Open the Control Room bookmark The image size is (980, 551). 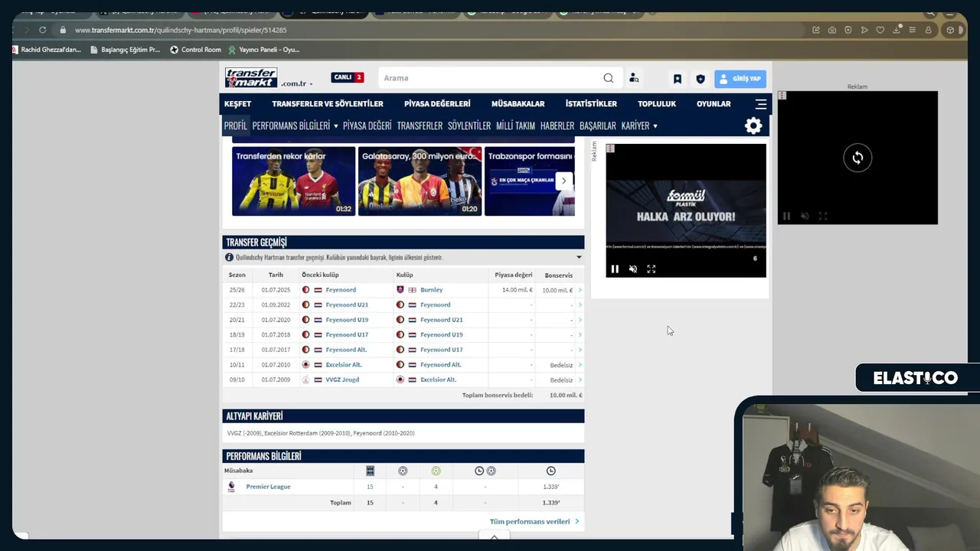click(x=195, y=50)
